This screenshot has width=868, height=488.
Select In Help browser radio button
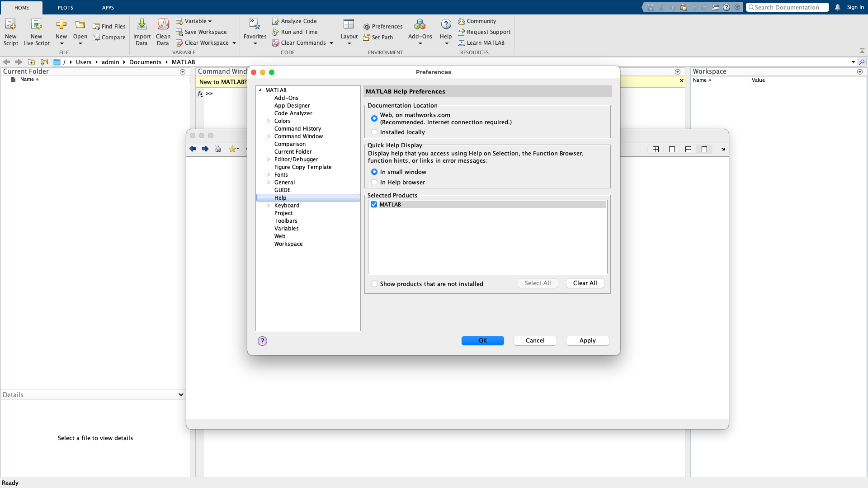374,183
